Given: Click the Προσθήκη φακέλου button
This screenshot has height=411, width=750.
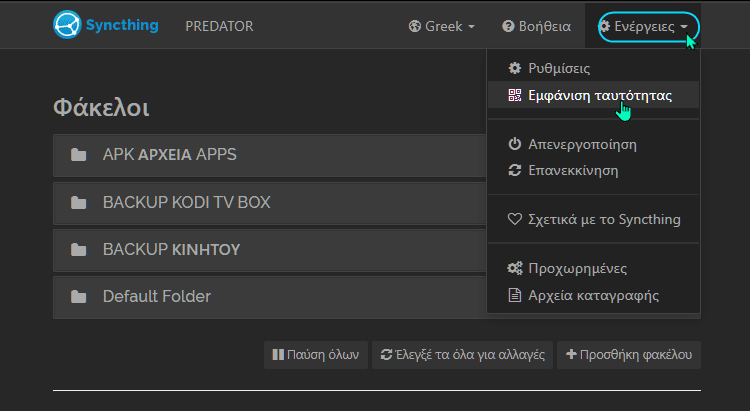Looking at the screenshot, I should pos(629,355).
